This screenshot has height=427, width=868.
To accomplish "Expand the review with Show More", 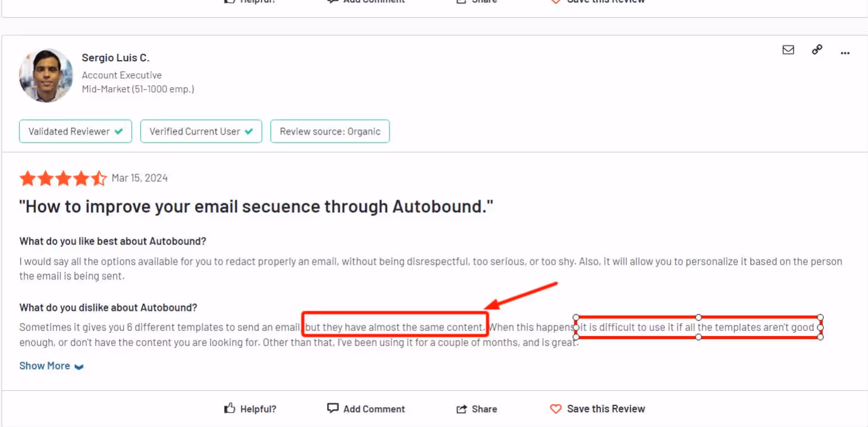I will click(44, 365).
